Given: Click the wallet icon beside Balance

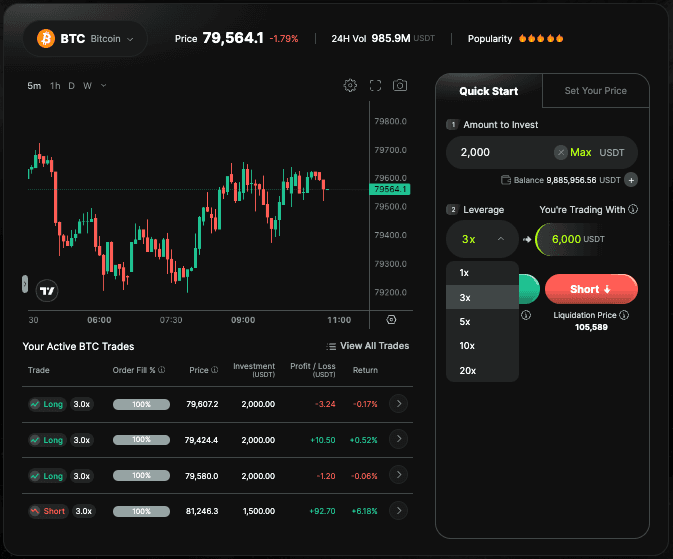Looking at the screenshot, I should click(506, 180).
